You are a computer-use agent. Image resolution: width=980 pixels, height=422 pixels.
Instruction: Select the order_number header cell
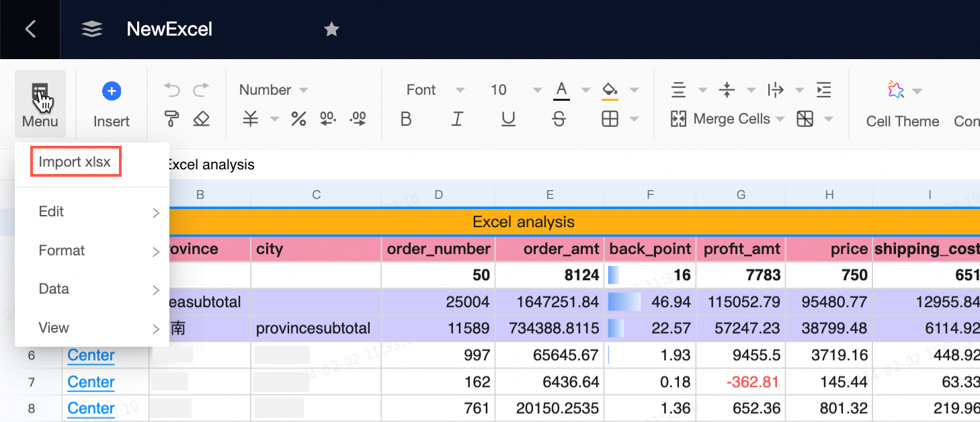[438, 249]
